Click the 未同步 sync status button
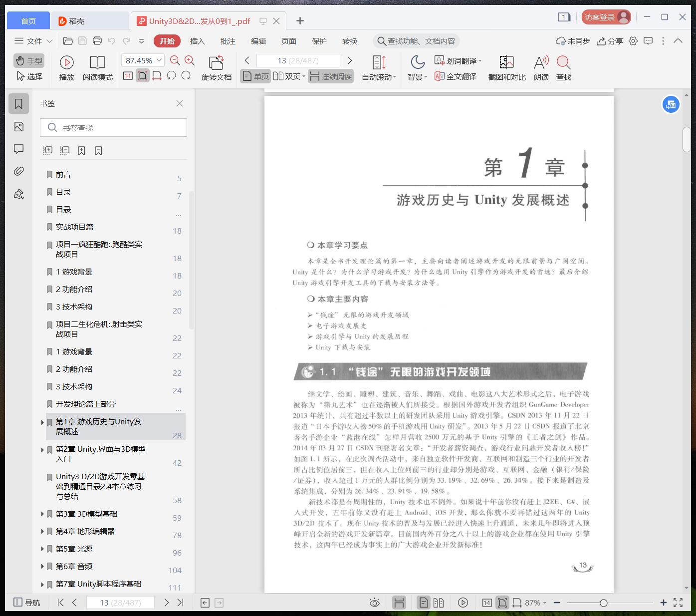Image resolution: width=696 pixels, height=616 pixels. (x=573, y=41)
